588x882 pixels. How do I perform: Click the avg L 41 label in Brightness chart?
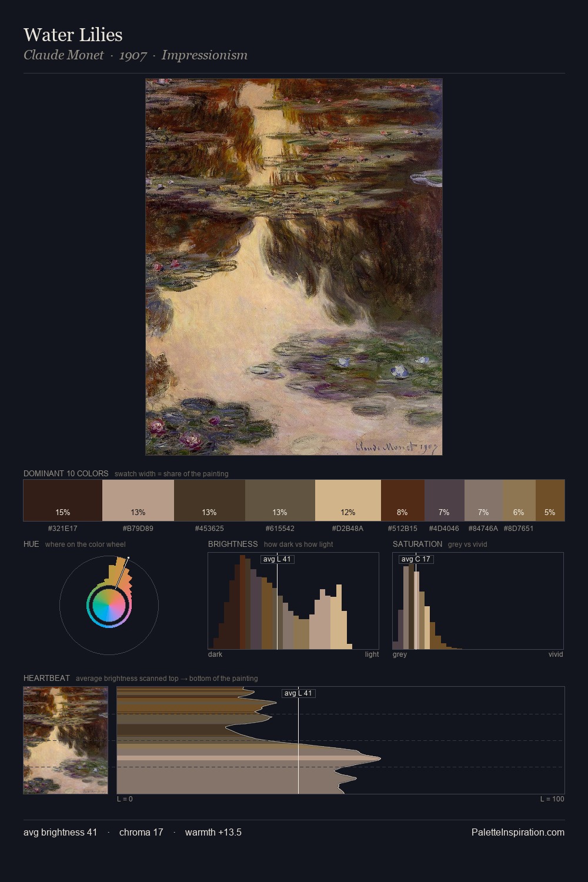tap(278, 559)
